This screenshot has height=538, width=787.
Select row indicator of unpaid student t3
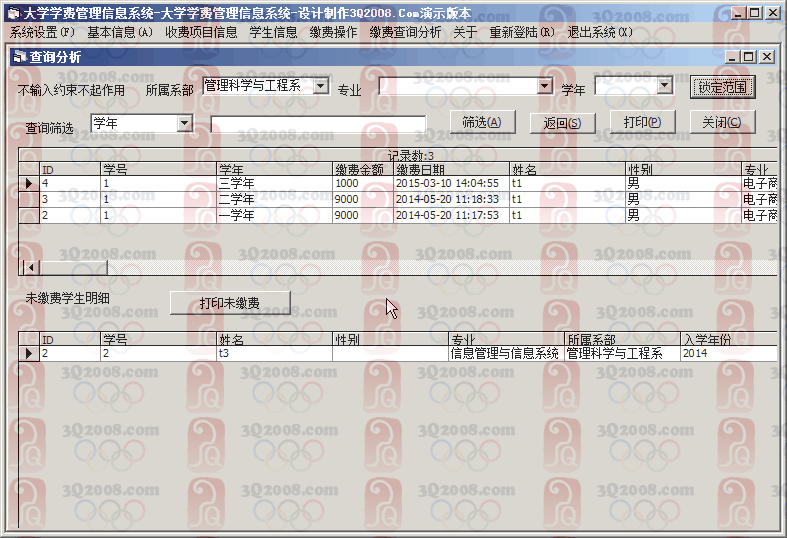(x=29, y=353)
